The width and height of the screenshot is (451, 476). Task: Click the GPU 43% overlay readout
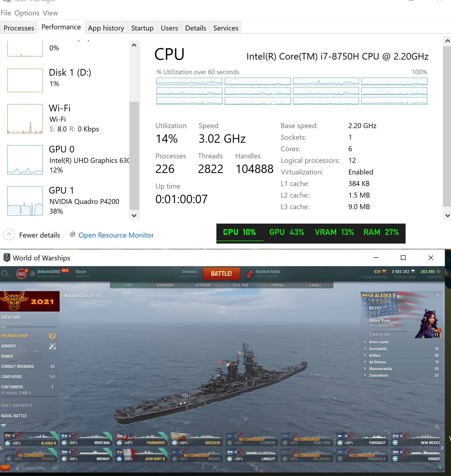point(287,232)
